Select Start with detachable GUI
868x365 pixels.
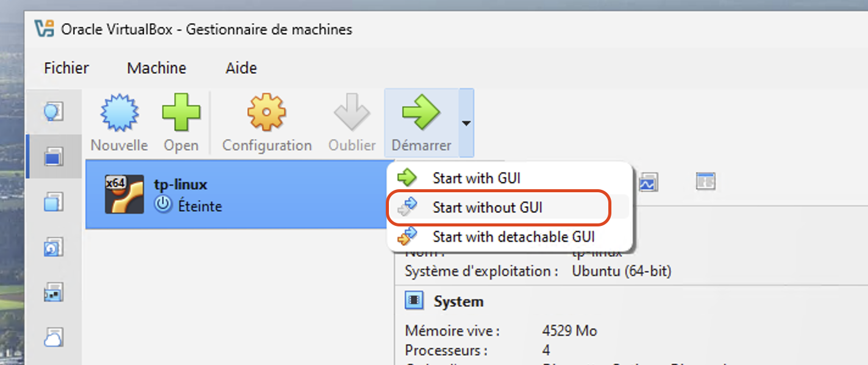point(513,236)
